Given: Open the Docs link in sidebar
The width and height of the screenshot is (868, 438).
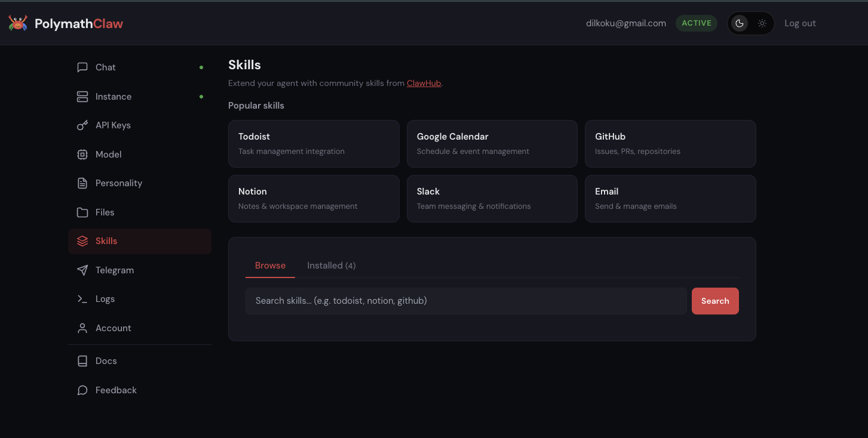Looking at the screenshot, I should (x=140, y=361).
